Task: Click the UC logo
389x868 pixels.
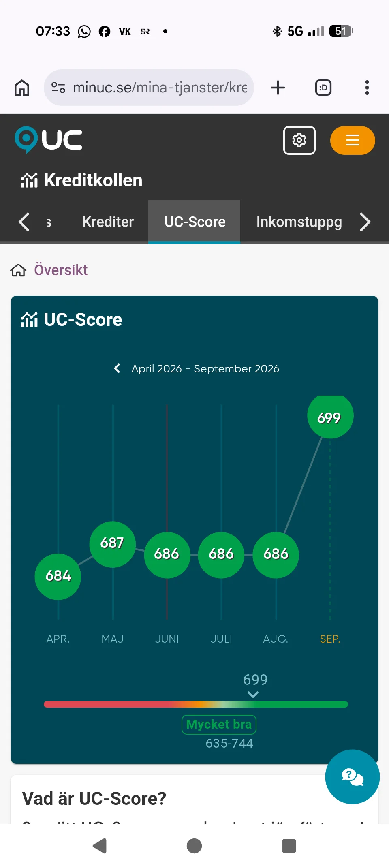Action: click(49, 140)
